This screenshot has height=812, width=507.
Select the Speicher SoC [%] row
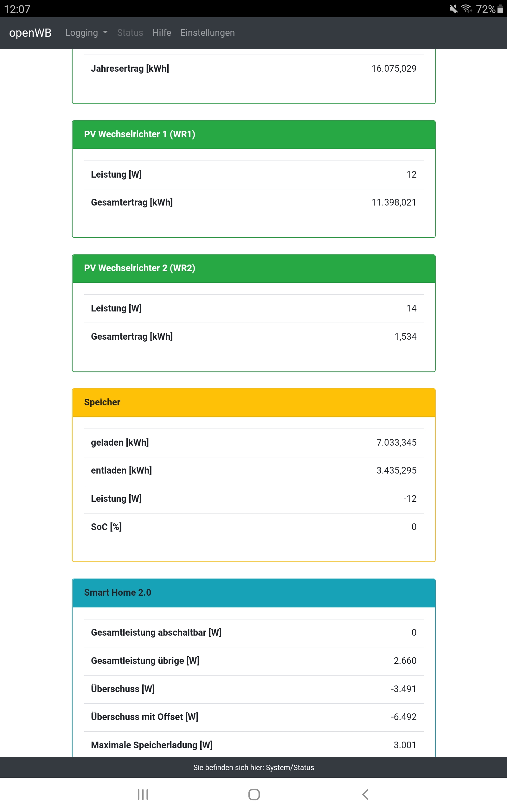pos(253,527)
